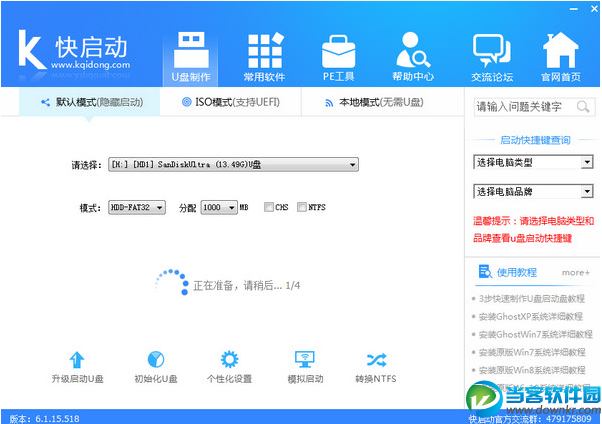Open 安装GhostXP系统详细教程 link

pos(531,316)
